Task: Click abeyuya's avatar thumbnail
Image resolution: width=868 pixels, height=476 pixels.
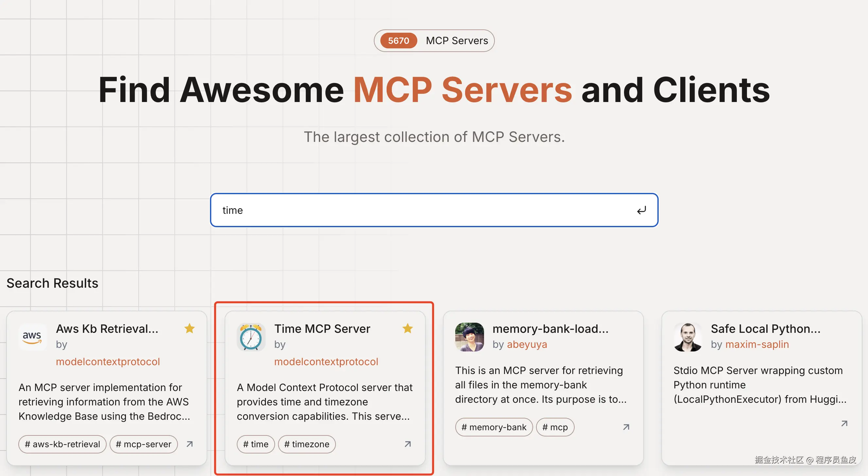Action: 469,337
